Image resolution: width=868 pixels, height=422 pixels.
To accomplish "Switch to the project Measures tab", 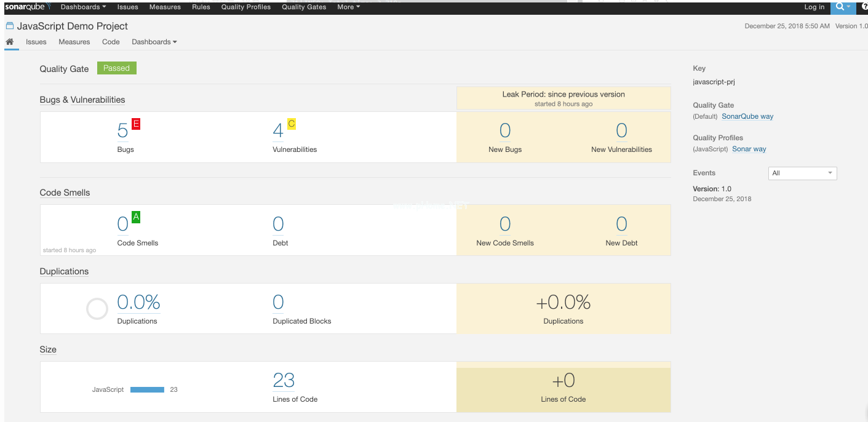I will pyautogui.click(x=74, y=42).
